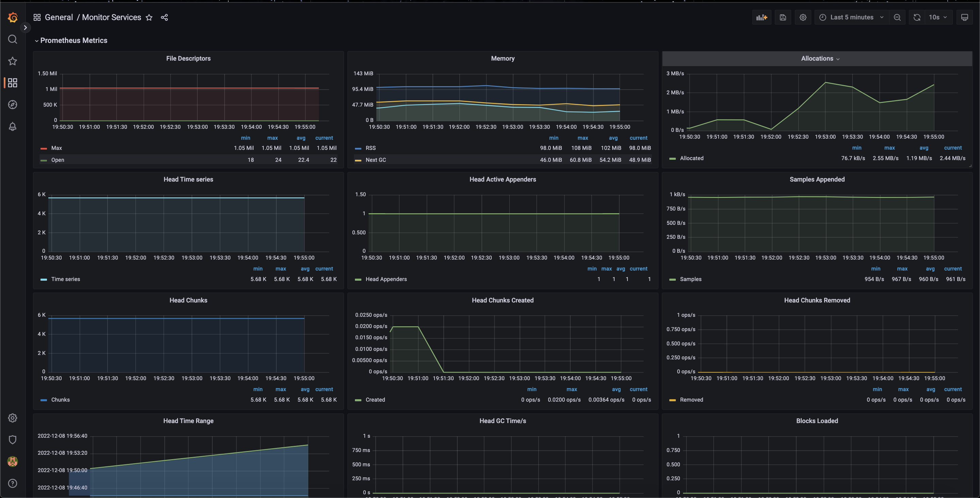Open Starred dashboards in sidebar

point(13,61)
